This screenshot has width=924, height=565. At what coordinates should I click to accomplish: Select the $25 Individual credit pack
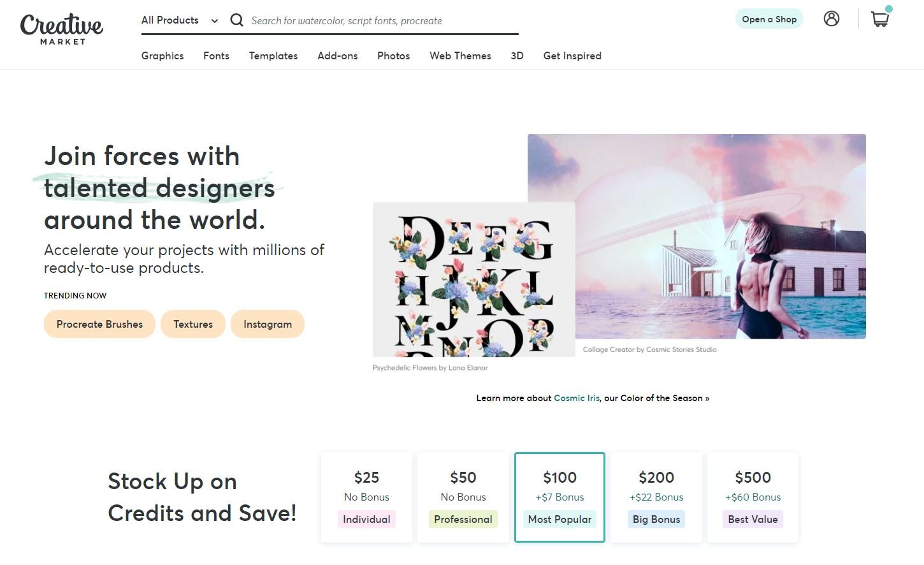pyautogui.click(x=366, y=497)
